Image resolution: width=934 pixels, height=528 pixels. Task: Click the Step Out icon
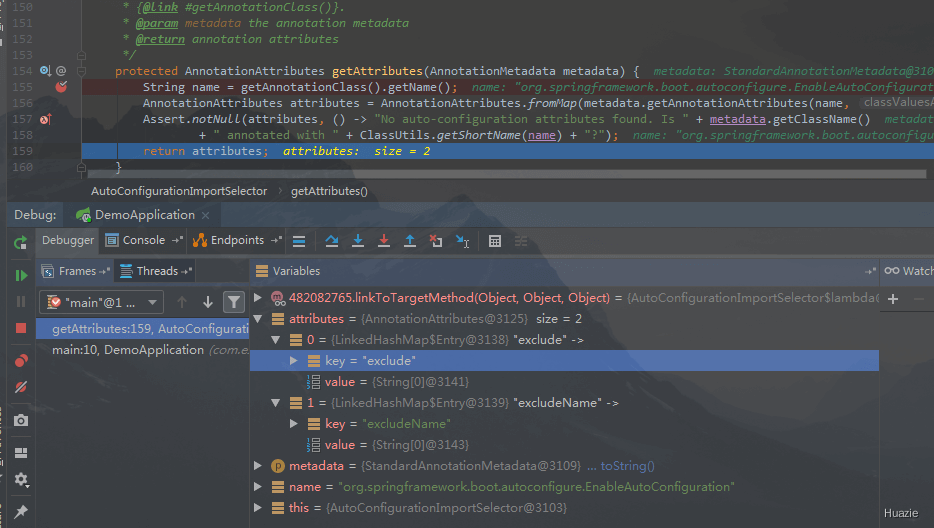[410, 241]
